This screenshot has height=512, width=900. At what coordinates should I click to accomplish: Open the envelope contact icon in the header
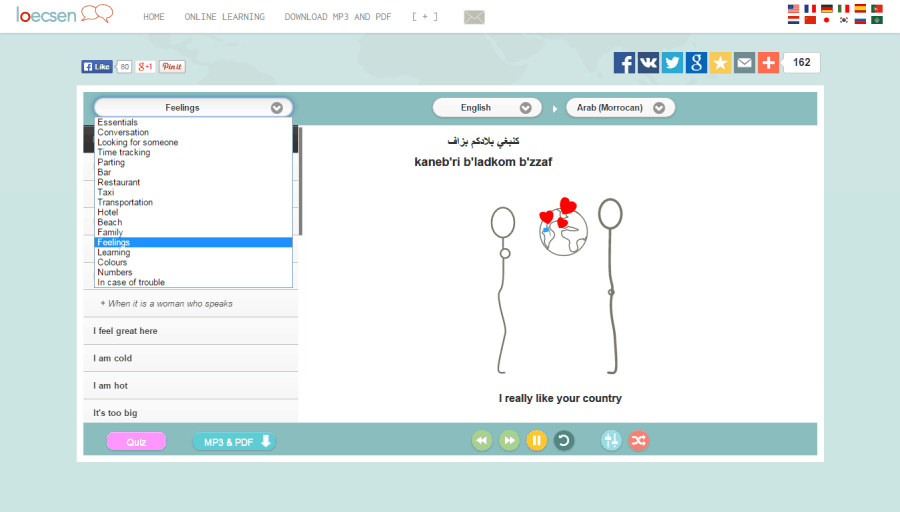pyautogui.click(x=474, y=17)
